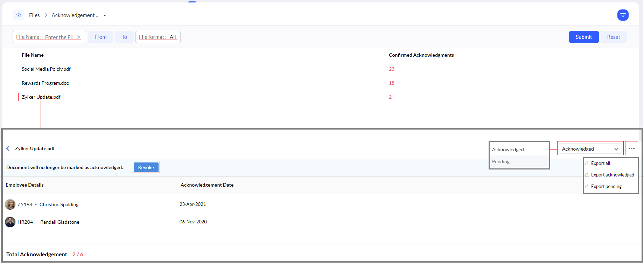Click the Reset button

[614, 37]
